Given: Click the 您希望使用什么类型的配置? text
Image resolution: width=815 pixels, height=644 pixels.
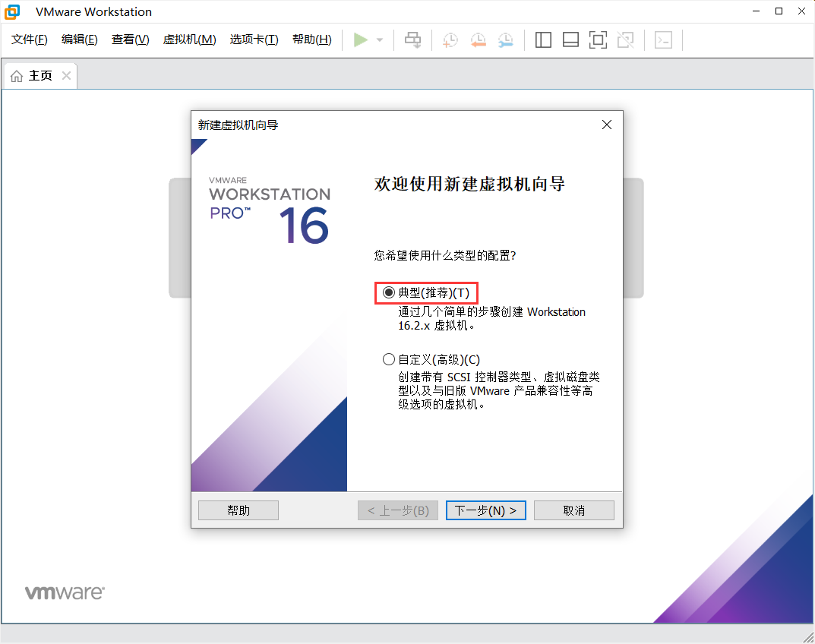Looking at the screenshot, I should [x=445, y=255].
